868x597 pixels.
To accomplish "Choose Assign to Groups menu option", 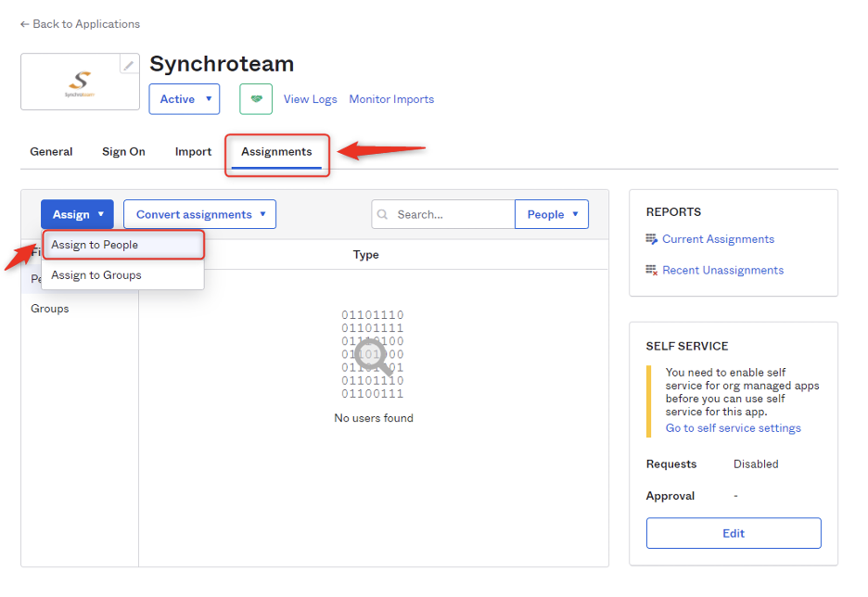I will (123, 275).
